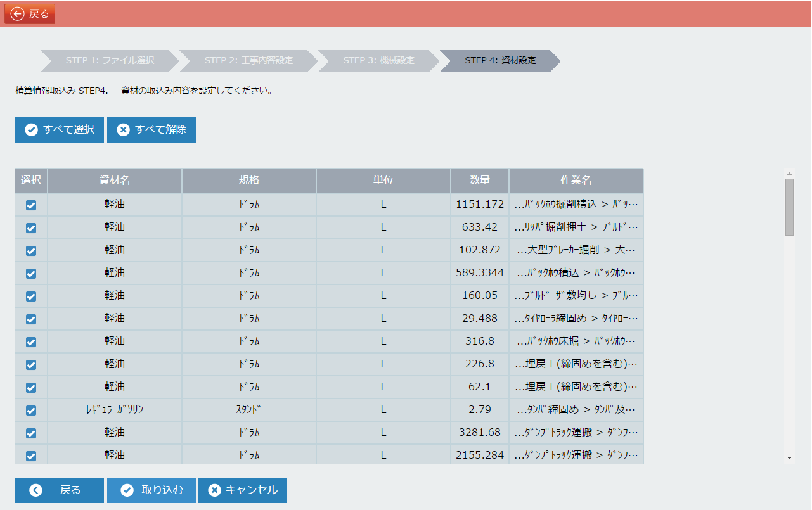Click the 取り込む import button
The height and width of the screenshot is (510, 812).
(x=151, y=490)
